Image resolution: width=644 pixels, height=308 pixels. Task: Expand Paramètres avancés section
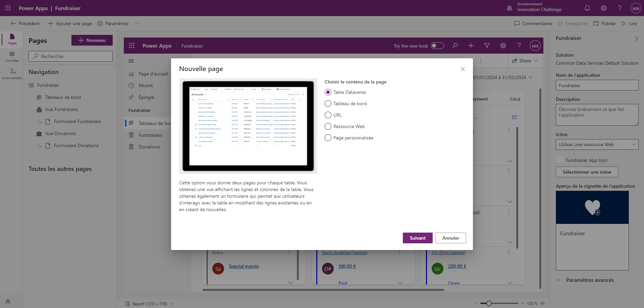coord(585,280)
